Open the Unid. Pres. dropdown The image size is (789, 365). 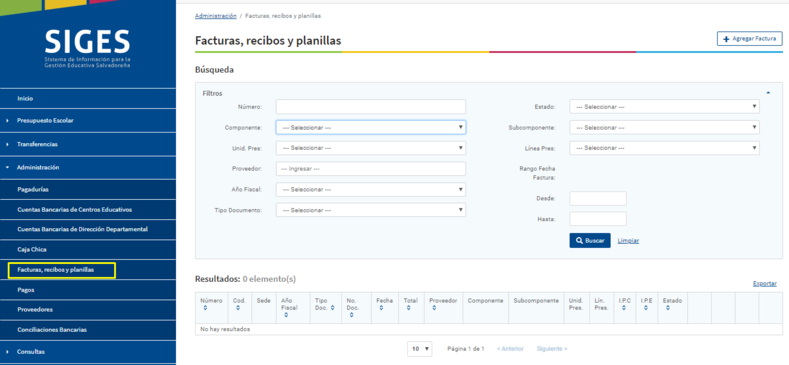[x=371, y=148]
